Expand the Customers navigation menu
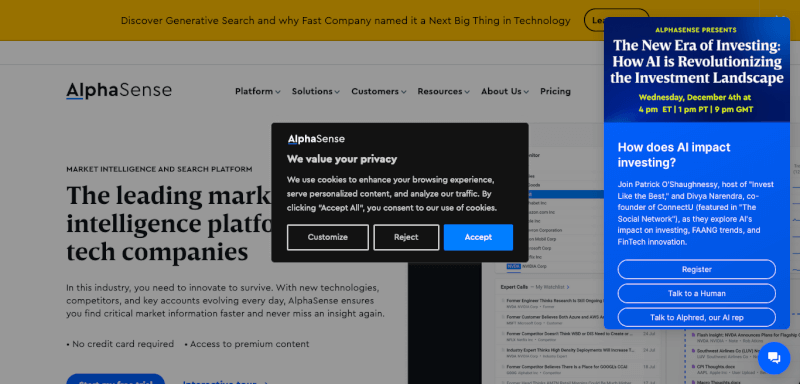 point(379,91)
